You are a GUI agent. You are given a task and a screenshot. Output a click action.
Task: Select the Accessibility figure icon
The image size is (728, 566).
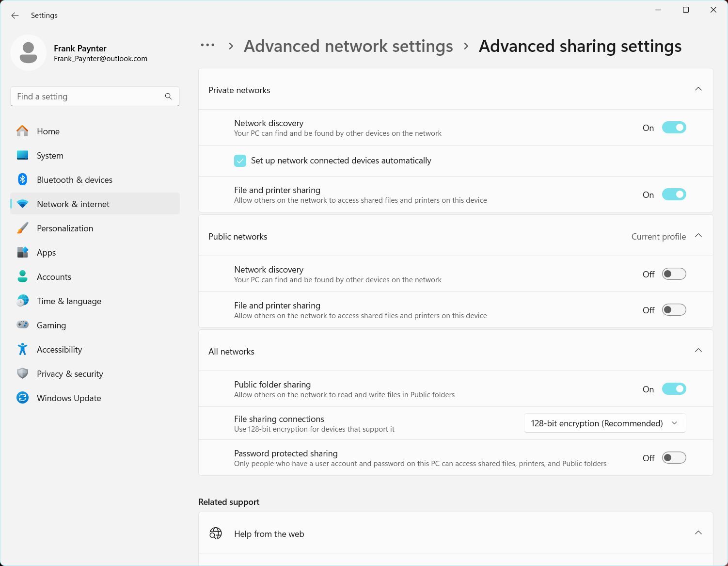[22, 349]
